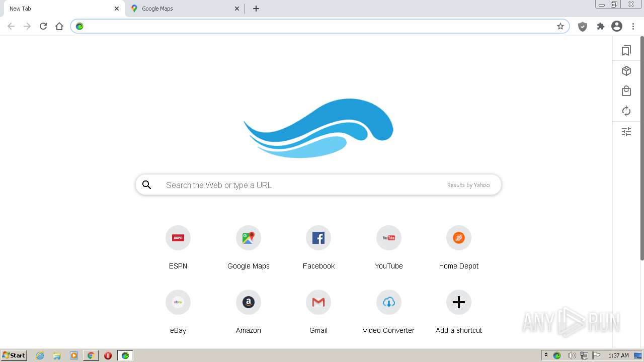The height and width of the screenshot is (362, 644).
Task: Open File Explorer from the taskbar
Action: 57,355
